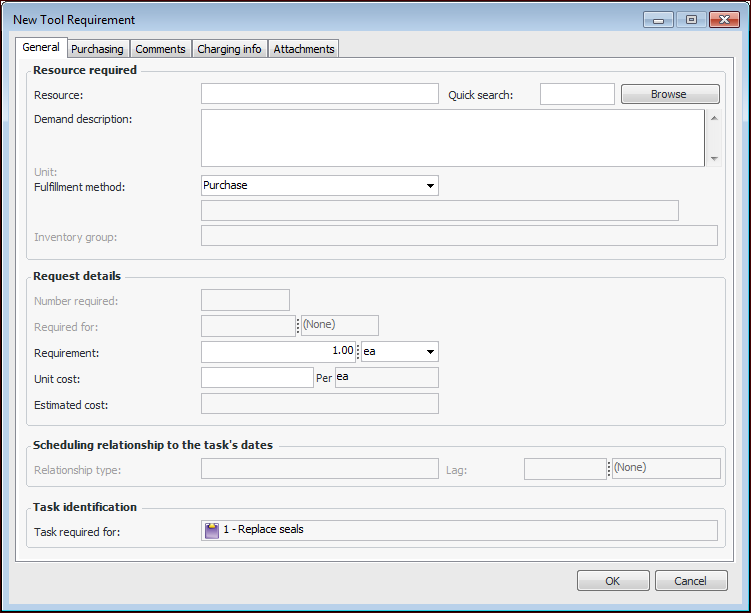
Task: Focus the Quick search field
Action: [577, 94]
